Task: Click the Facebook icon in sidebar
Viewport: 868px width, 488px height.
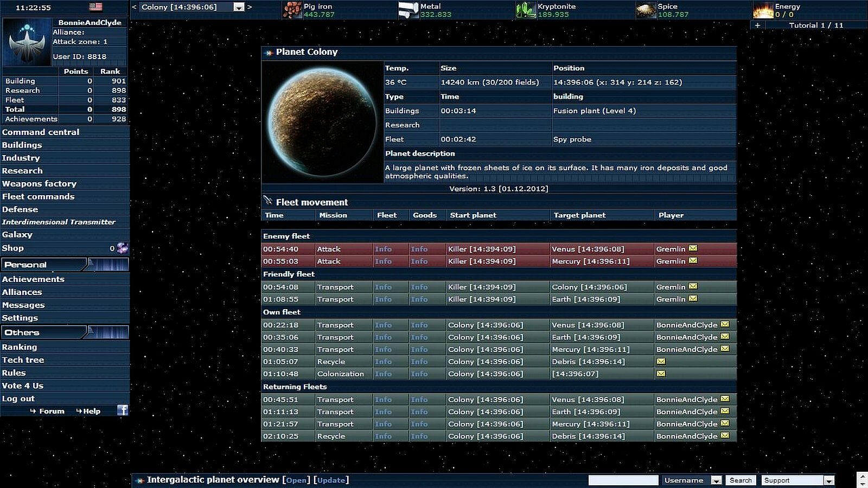Action: pyautogui.click(x=123, y=410)
